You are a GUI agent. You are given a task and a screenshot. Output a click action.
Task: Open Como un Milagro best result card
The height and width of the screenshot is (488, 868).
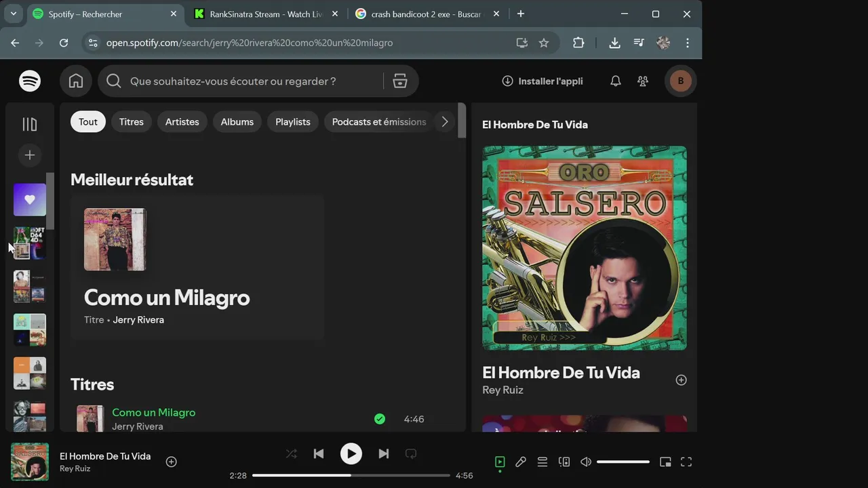[x=197, y=267]
